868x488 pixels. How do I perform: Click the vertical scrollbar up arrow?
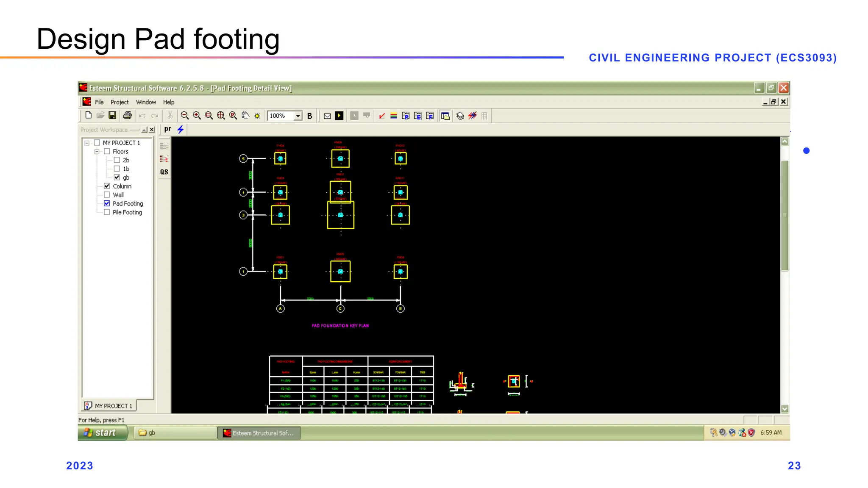click(x=785, y=141)
